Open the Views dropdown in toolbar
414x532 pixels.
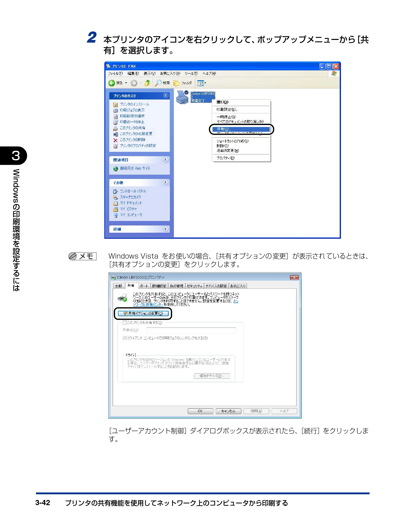[202, 83]
